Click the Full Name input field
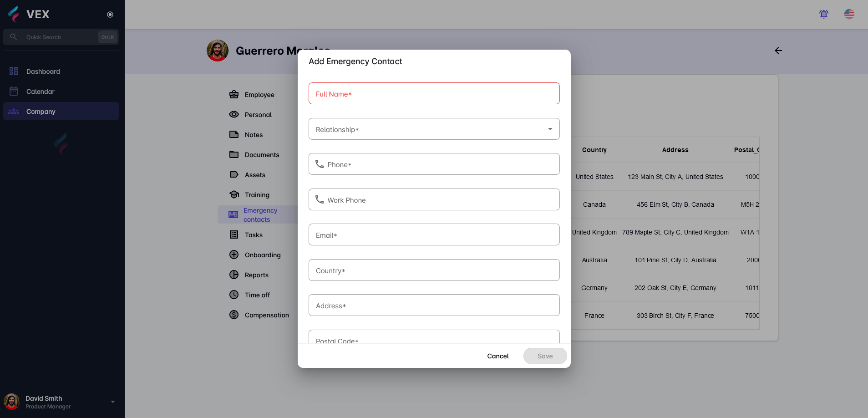This screenshot has height=418, width=868. (x=434, y=93)
